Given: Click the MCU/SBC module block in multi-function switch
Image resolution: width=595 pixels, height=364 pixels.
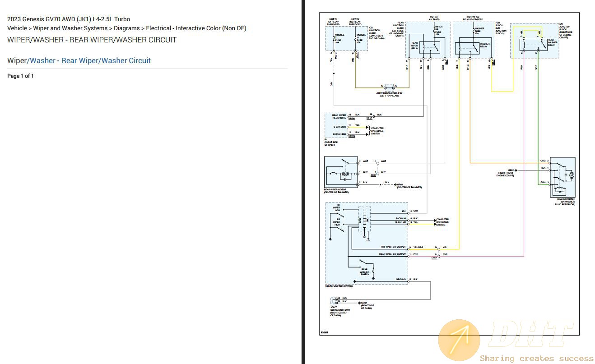Looking at the screenshot, I should click(365, 220).
